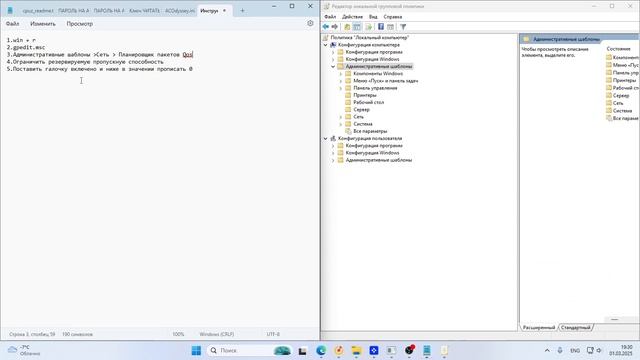640x360 pixels.
Task: Switch to the Расширенный view tab
Action: 539,327
